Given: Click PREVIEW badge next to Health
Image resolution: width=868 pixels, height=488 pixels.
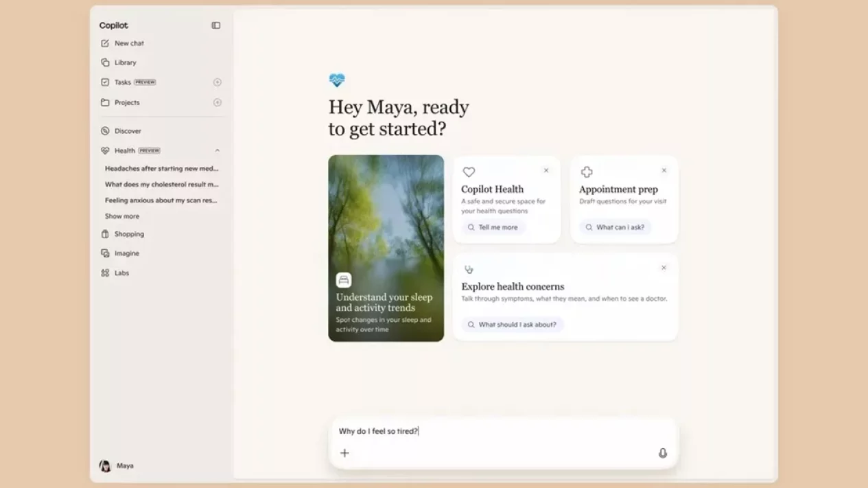Looking at the screenshot, I should point(149,150).
